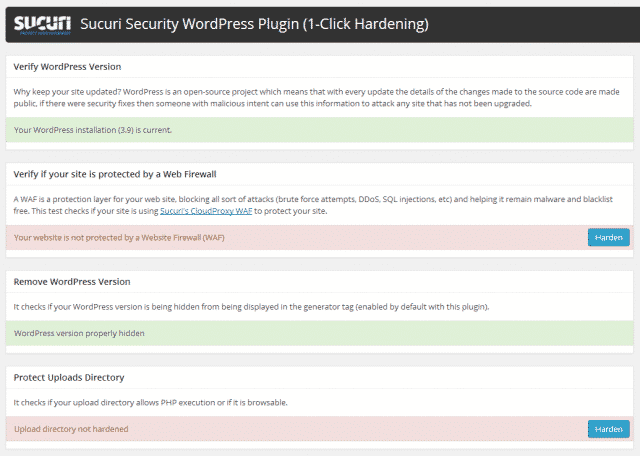Click Harden button for Website Firewall
The height and width of the screenshot is (456, 640).
point(609,238)
